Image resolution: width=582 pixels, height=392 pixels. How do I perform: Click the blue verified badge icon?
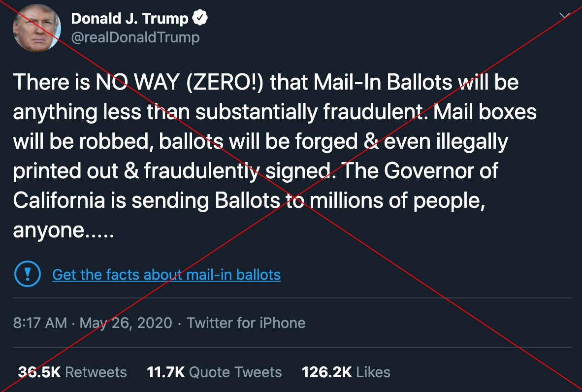click(200, 18)
